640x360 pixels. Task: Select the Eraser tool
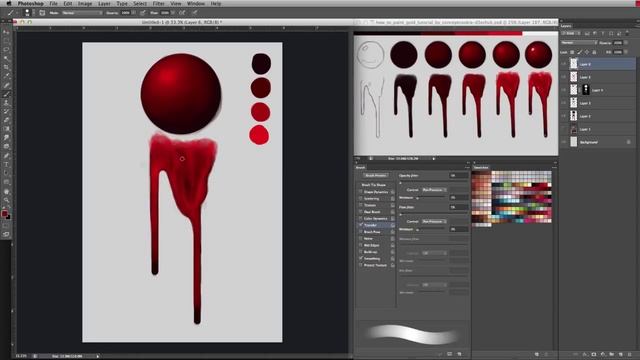6,120
